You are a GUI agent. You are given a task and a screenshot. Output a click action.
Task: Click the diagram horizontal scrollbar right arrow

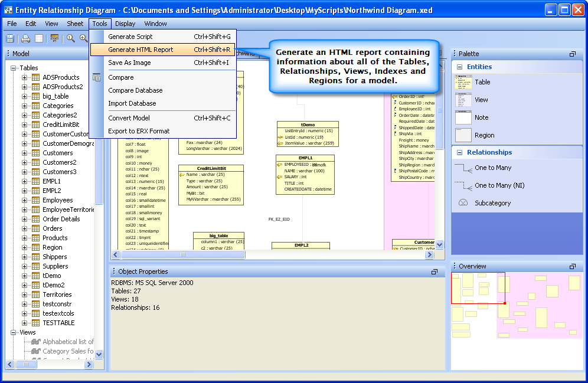click(429, 255)
